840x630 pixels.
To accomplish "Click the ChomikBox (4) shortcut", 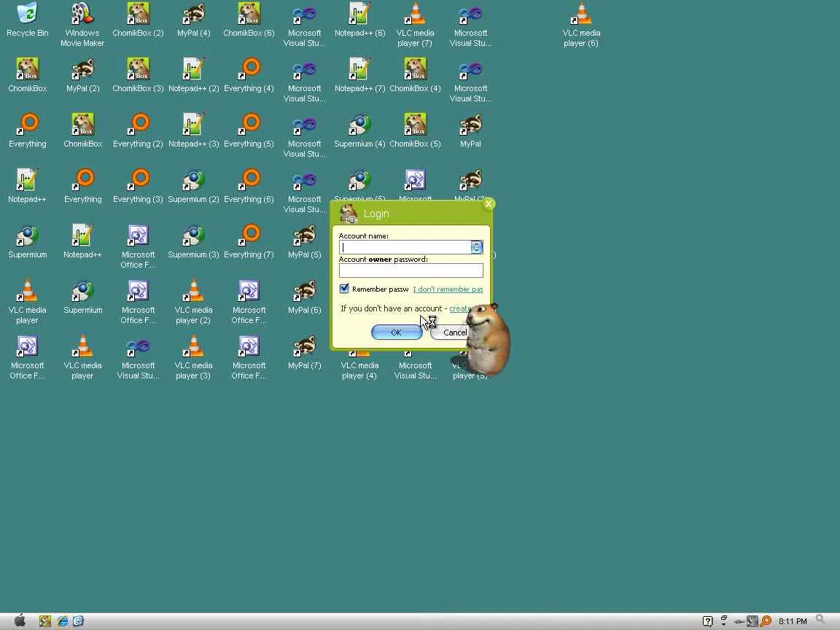I will (415, 76).
